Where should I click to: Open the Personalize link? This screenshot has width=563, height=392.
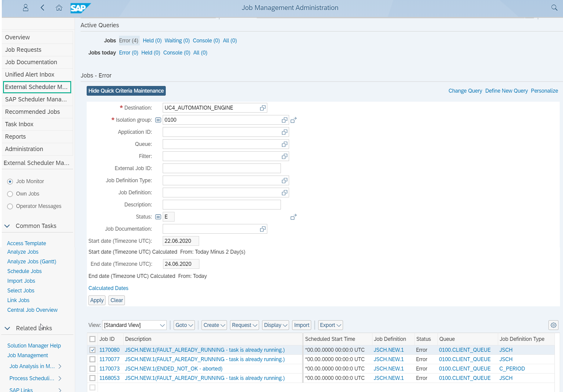click(544, 91)
